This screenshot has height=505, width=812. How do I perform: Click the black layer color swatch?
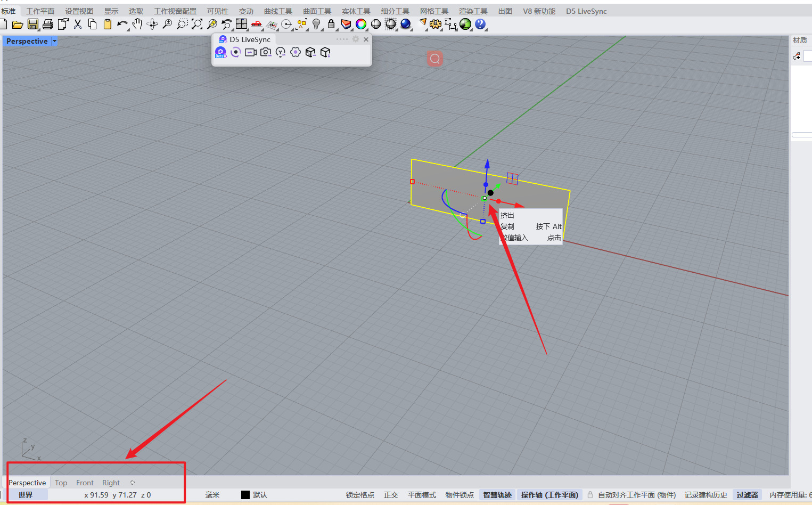point(245,495)
